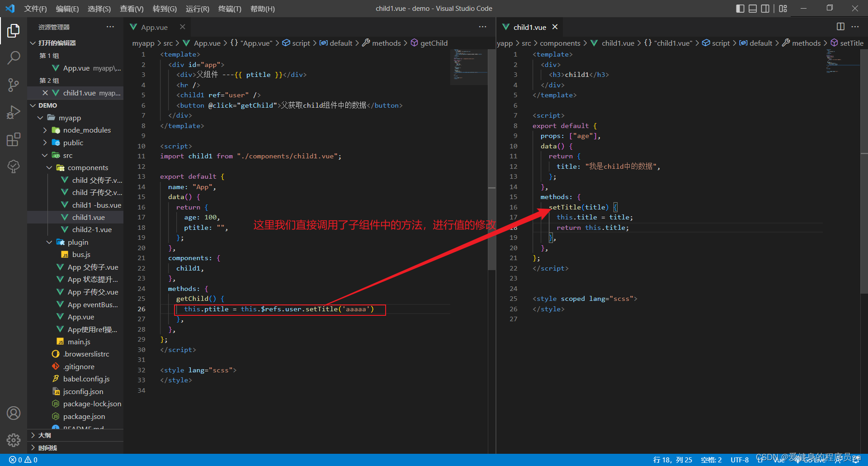Open the Source Control view icon
The image size is (868, 466).
pos(14,85)
